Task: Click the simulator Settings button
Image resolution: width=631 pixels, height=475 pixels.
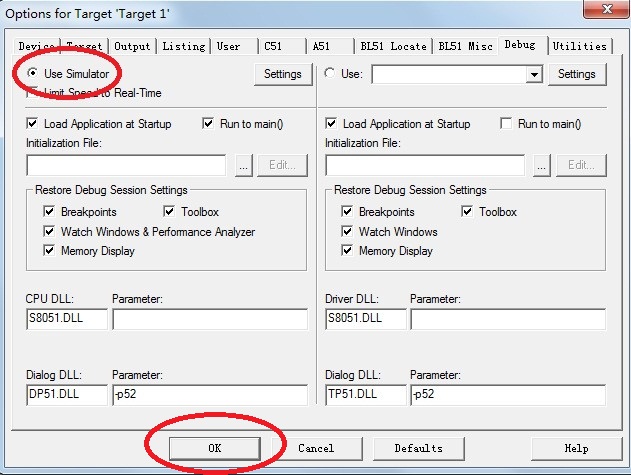Action: coord(282,74)
